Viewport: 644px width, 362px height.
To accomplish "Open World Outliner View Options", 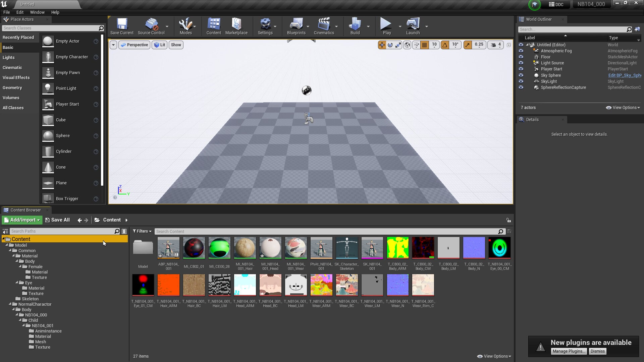I will tap(623, 108).
